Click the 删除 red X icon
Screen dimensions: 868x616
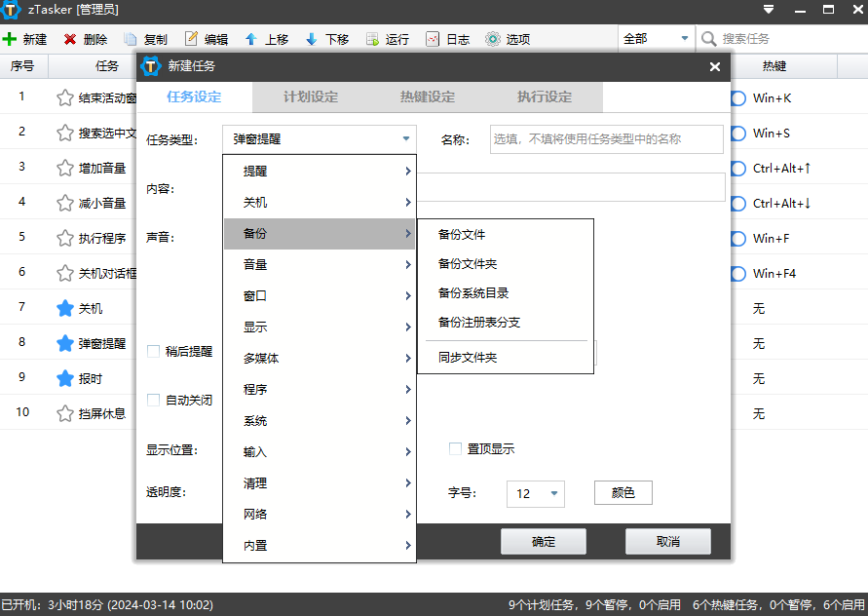click(x=70, y=39)
